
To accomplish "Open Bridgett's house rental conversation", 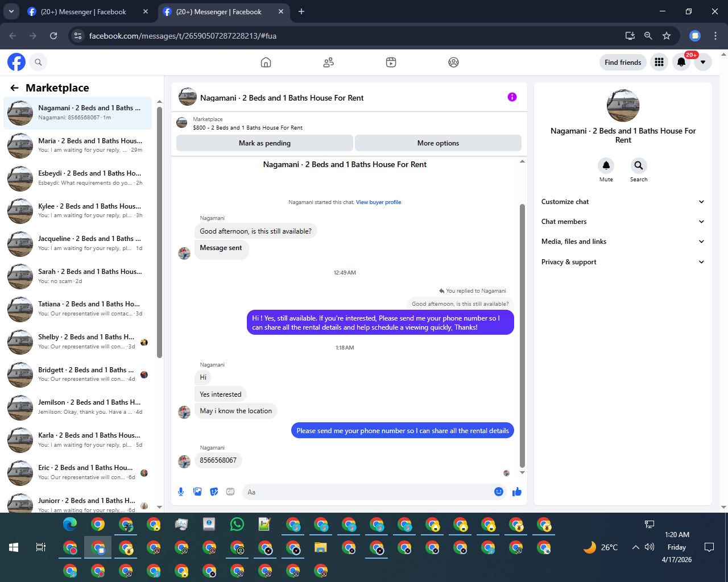I will point(78,375).
